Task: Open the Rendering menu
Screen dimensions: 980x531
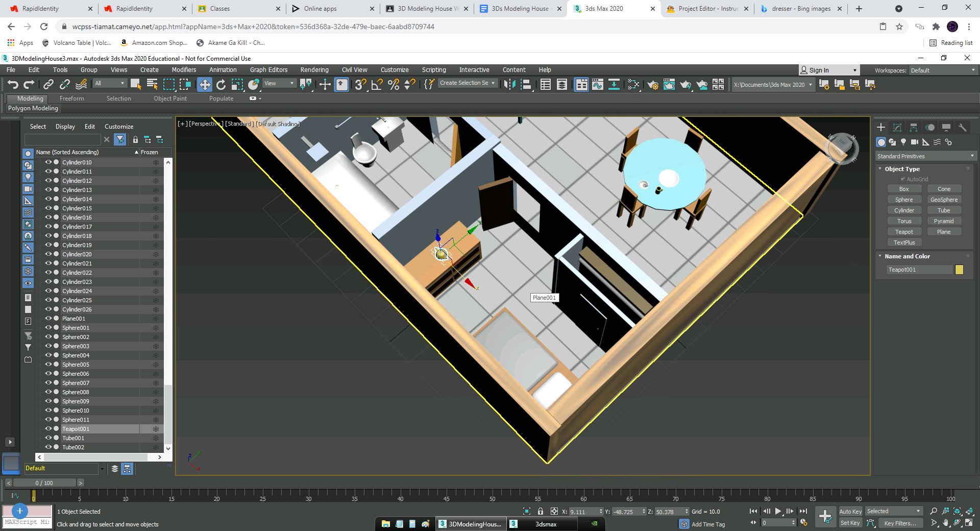Action: [314, 69]
